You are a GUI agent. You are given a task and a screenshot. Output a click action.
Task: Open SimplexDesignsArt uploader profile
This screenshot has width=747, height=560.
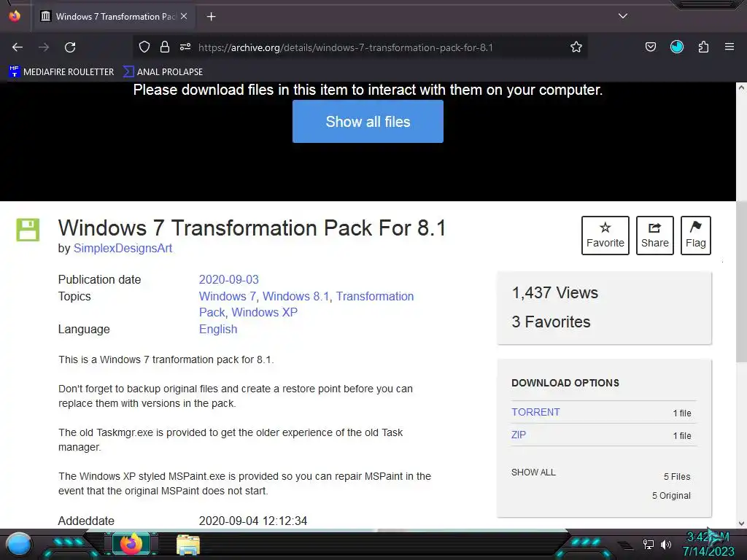coord(123,248)
